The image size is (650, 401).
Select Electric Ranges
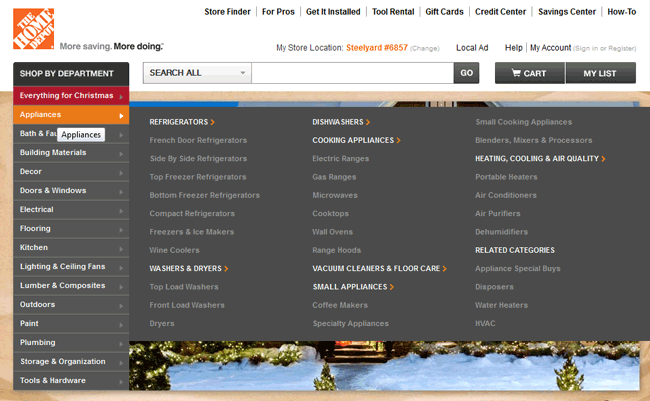pos(340,158)
